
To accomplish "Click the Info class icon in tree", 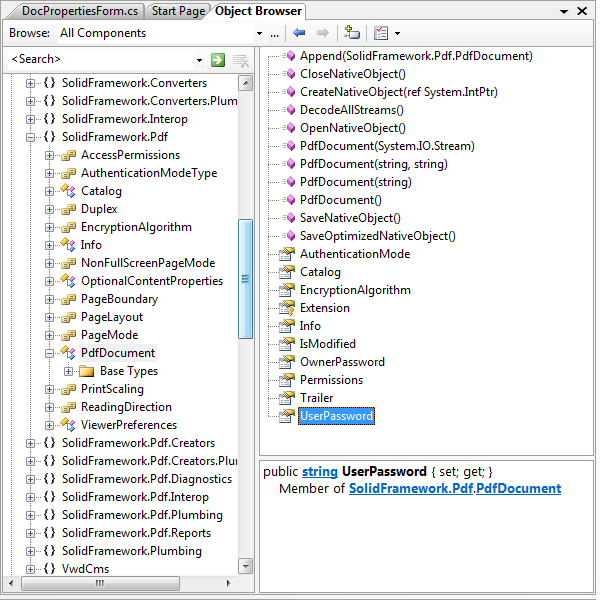I will 68,245.
